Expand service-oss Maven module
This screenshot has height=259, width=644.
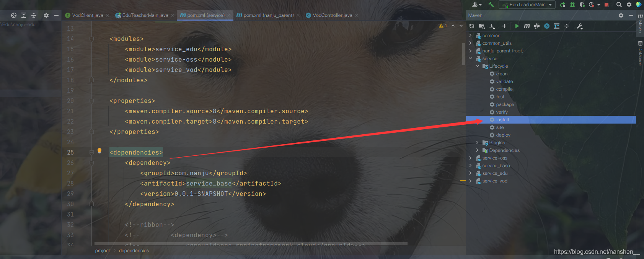471,158
